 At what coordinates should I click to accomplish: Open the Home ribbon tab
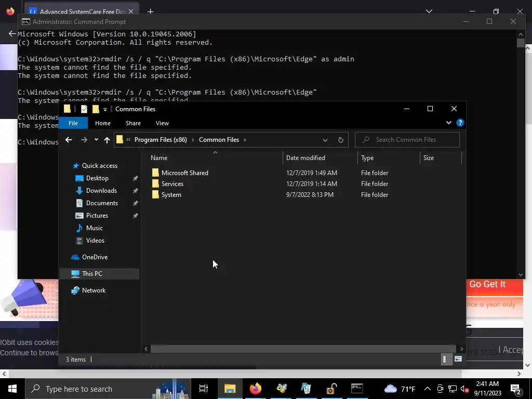(103, 123)
